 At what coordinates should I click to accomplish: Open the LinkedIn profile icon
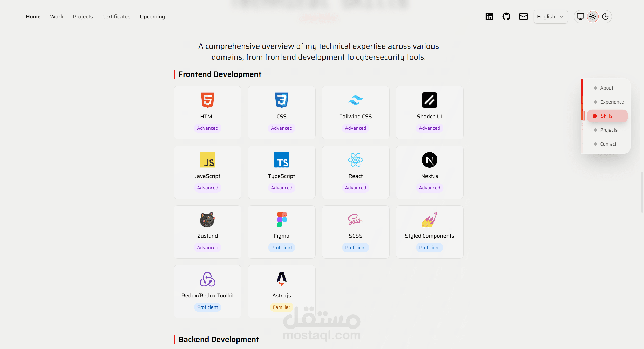point(489,17)
